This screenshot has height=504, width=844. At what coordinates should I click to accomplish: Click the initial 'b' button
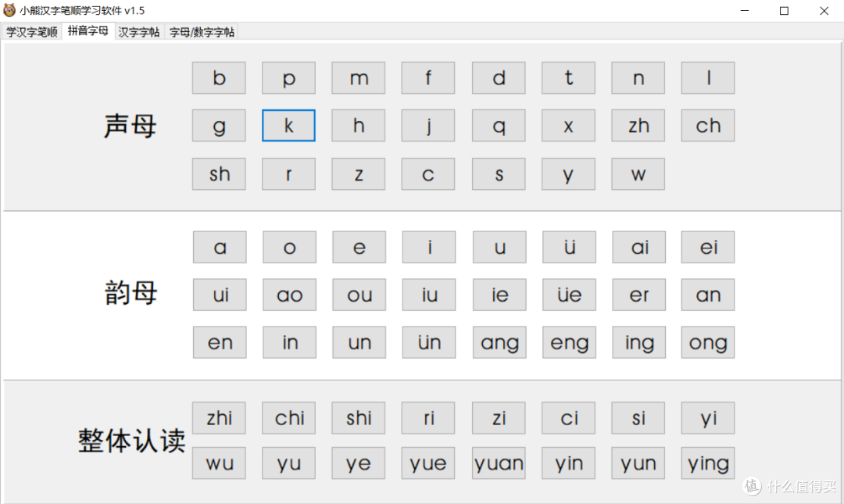click(x=219, y=78)
